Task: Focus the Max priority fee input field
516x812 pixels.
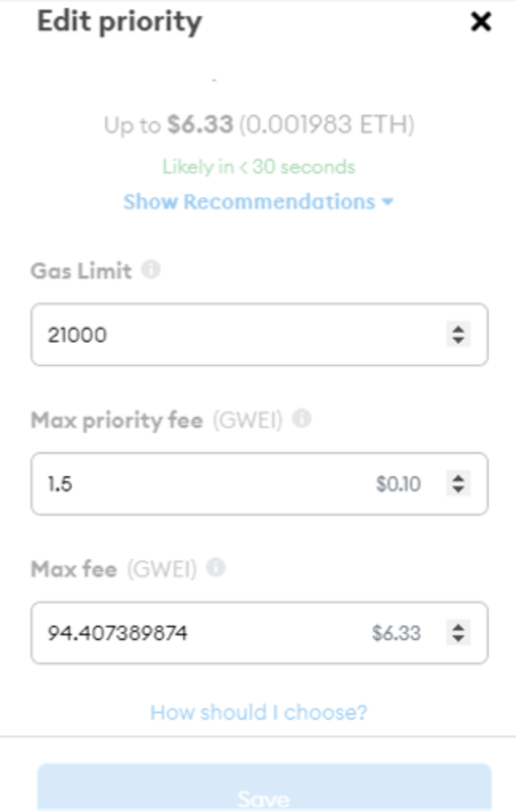Action: (199, 483)
